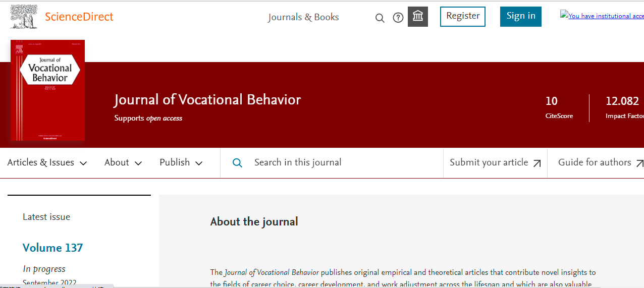
Task: Click the Register button
Action: (x=463, y=16)
